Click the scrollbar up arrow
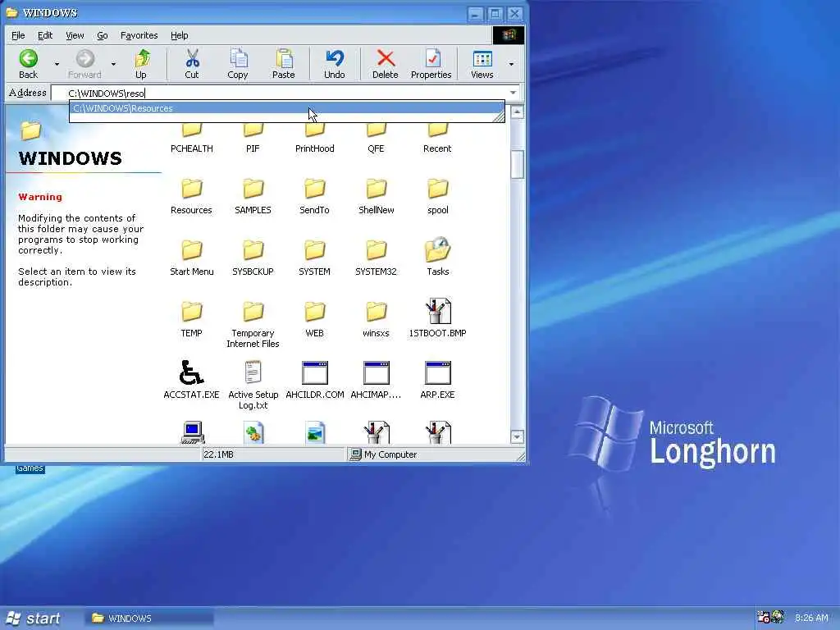The image size is (840, 630). [517, 112]
